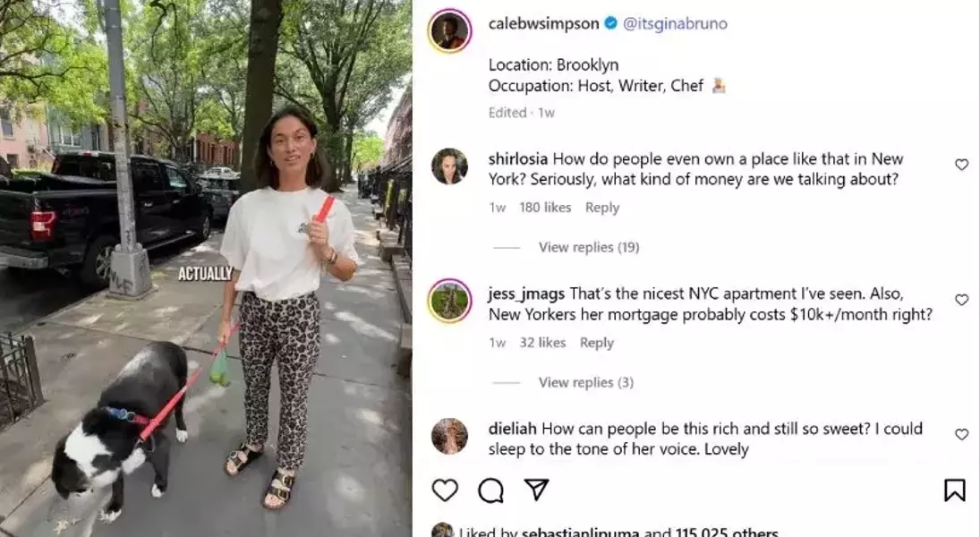The image size is (980, 537).
Task: Click the video of woman walking dog
Action: 206,268
